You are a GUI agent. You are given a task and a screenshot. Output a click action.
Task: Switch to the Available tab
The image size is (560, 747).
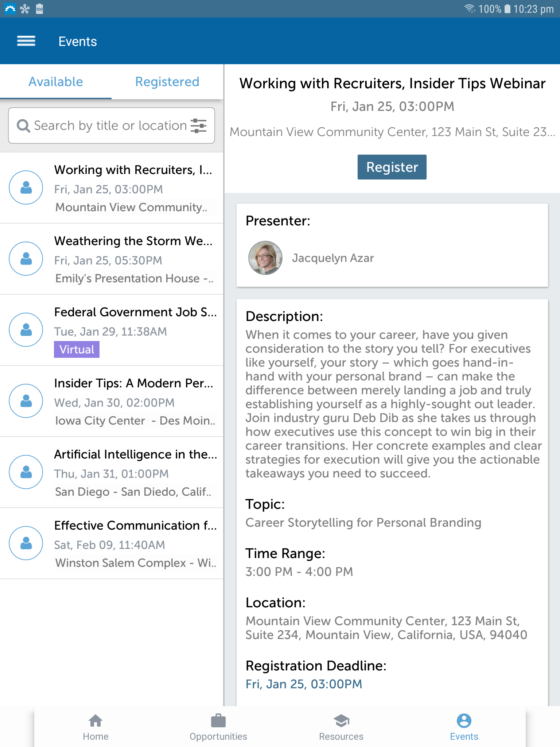(x=56, y=82)
